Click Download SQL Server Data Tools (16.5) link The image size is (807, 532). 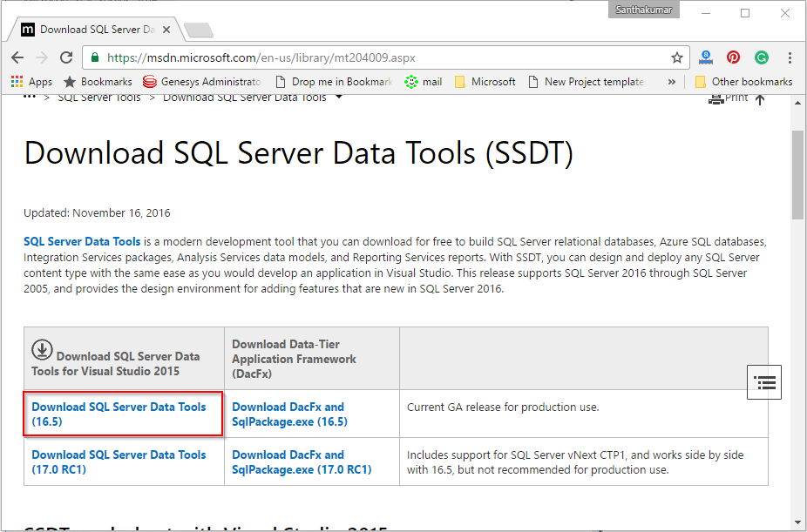pyautogui.click(x=119, y=414)
